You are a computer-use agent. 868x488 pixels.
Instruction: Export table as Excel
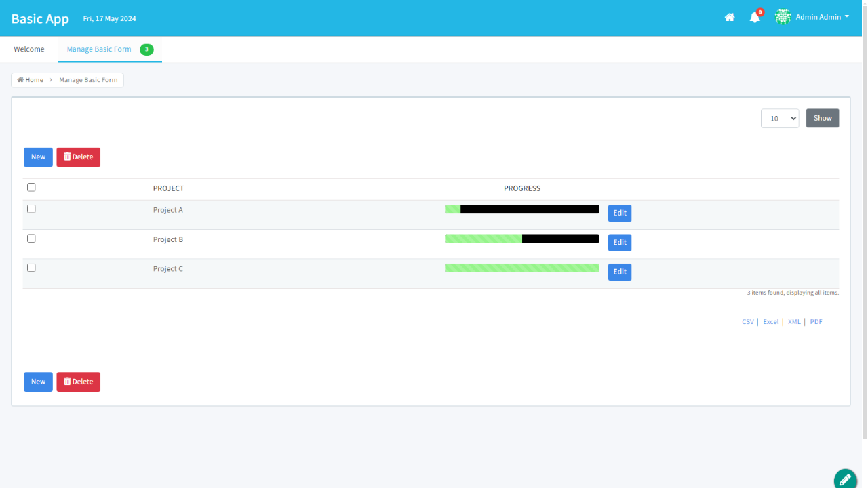(770, 322)
